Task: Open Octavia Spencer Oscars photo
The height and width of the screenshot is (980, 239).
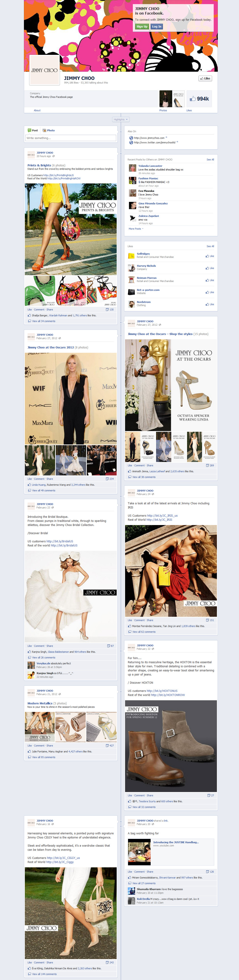Action: click(171, 385)
